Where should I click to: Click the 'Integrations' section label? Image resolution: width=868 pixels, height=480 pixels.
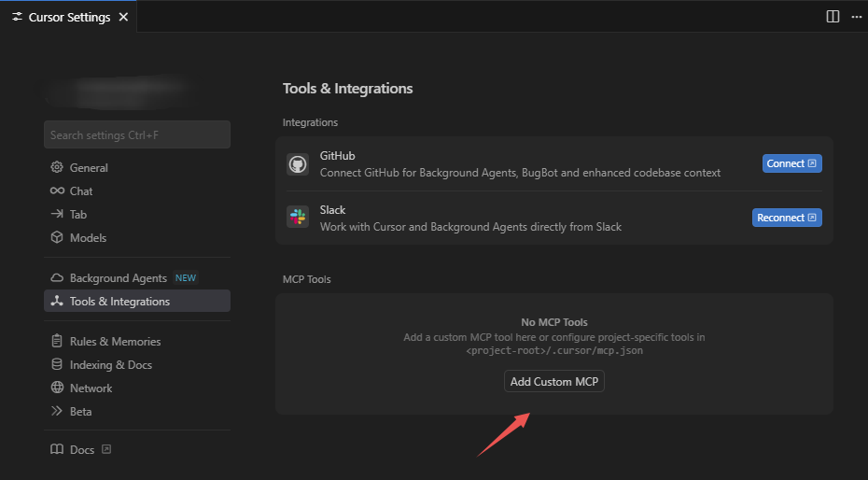[310, 122]
